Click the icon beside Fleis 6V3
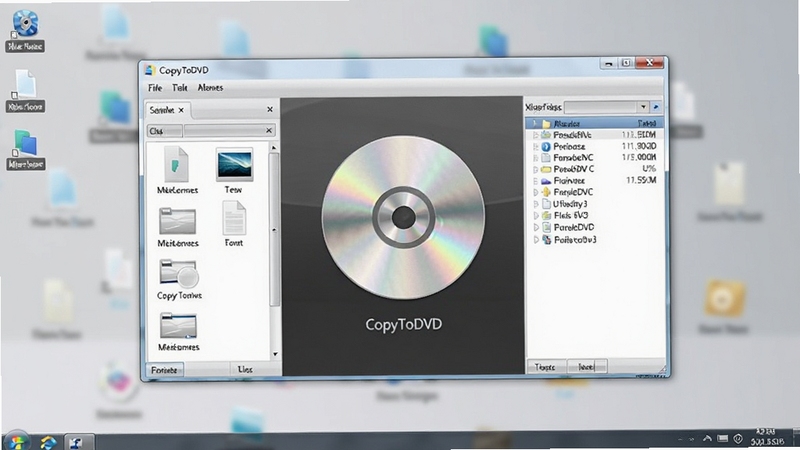 [x=546, y=215]
